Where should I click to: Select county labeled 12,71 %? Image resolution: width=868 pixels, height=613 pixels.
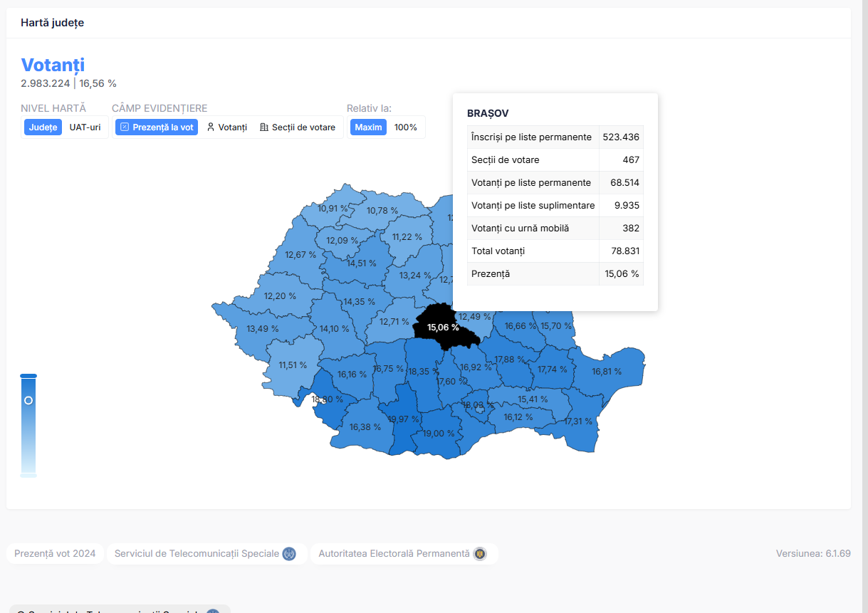click(x=394, y=321)
